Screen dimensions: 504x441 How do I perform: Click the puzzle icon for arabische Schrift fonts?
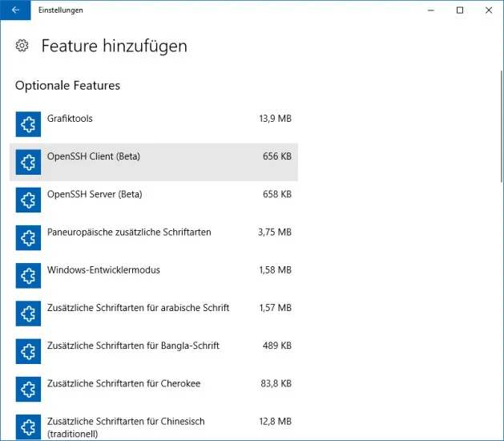[28, 314]
